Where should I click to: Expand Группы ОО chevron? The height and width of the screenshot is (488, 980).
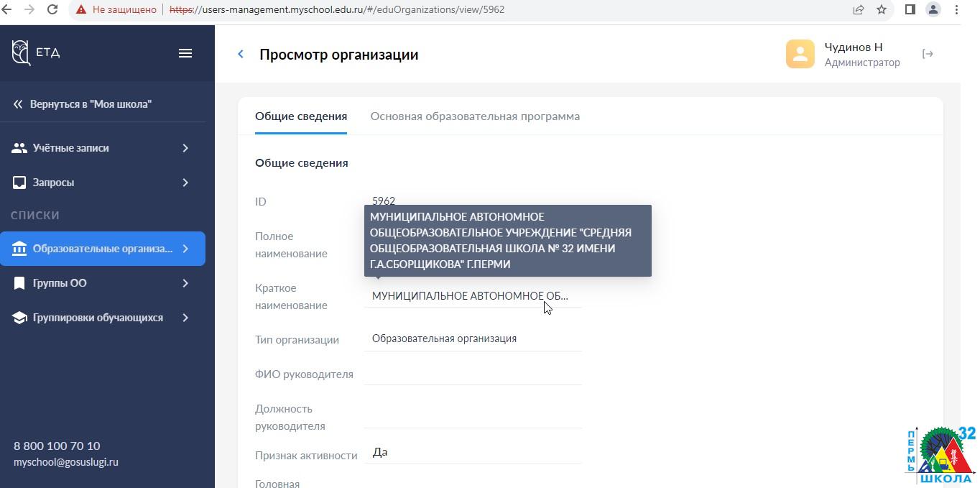click(185, 283)
